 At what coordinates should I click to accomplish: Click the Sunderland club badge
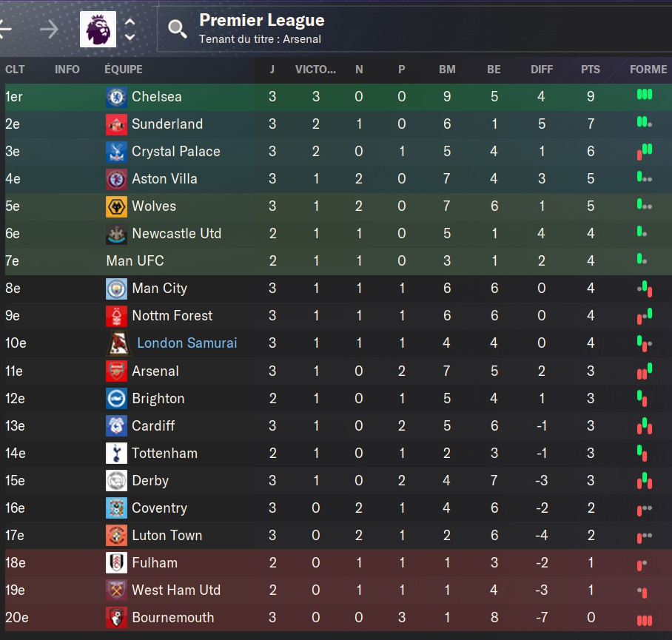116,124
